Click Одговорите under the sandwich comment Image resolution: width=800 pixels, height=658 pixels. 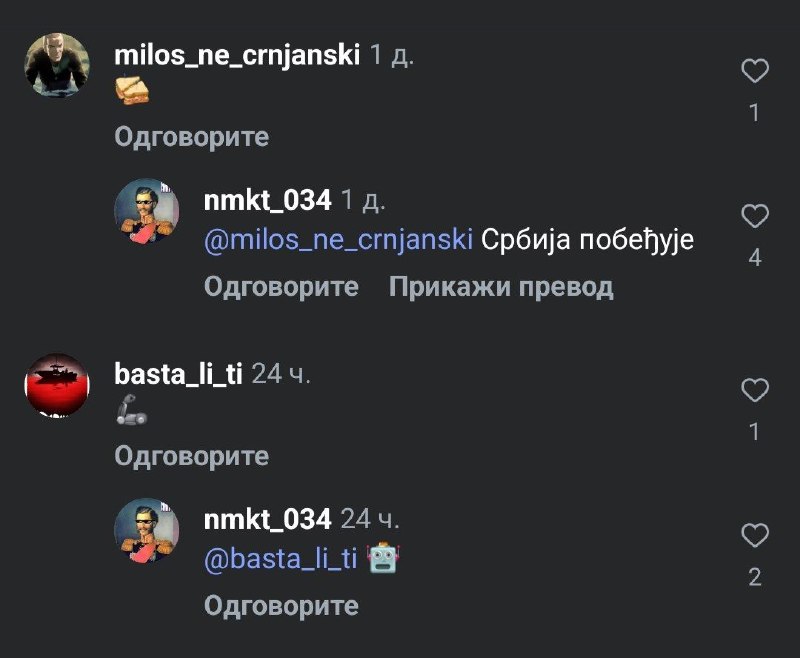192,137
